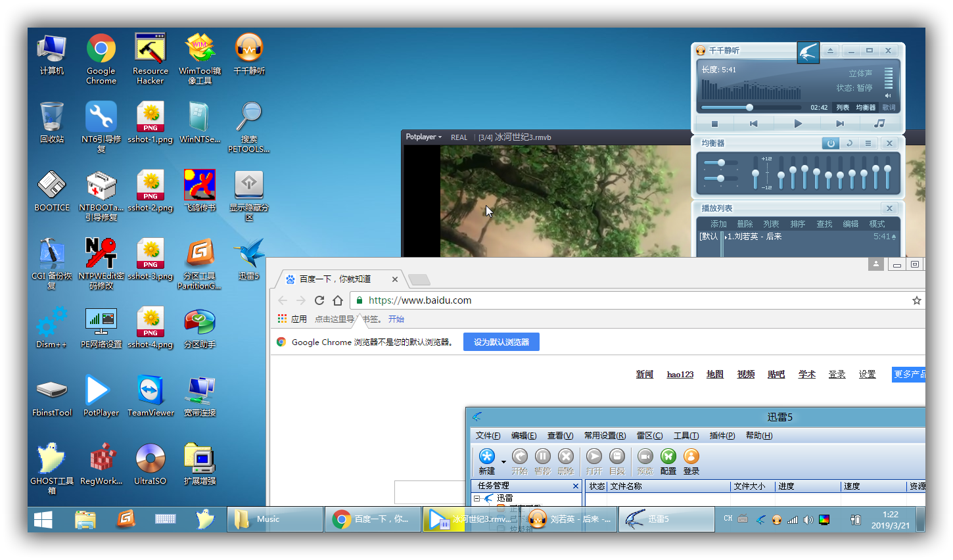Open the 设置 link on Baidu
This screenshot has width=953, height=560.
click(868, 374)
